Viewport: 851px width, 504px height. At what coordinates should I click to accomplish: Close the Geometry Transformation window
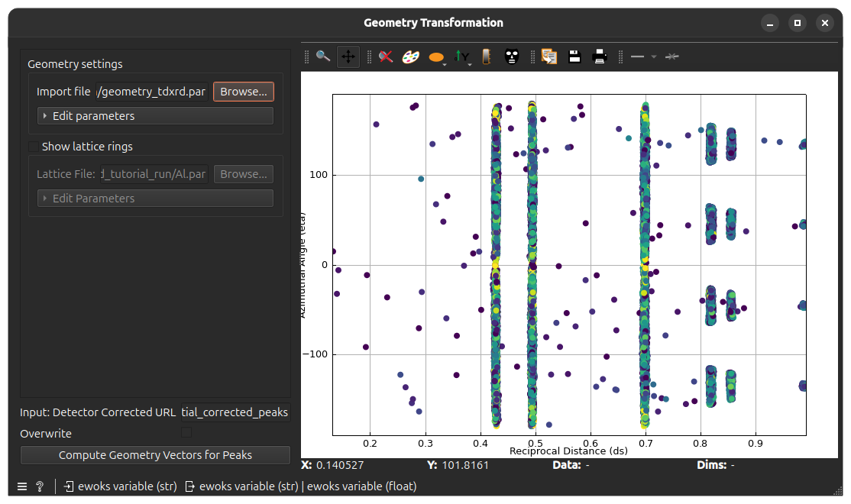pyautogui.click(x=825, y=23)
